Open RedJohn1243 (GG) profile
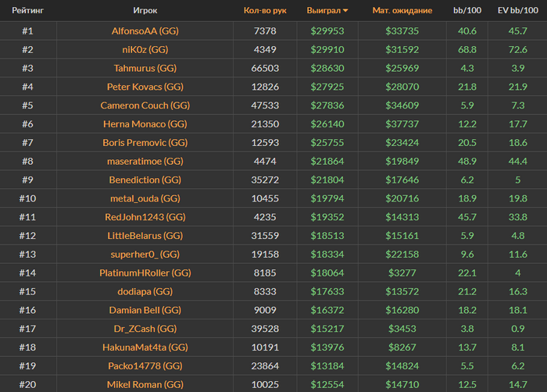The height and width of the screenshot is (392, 547). (x=145, y=217)
